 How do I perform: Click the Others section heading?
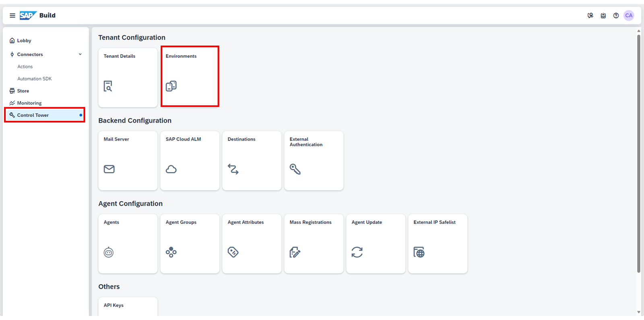pyautogui.click(x=109, y=287)
